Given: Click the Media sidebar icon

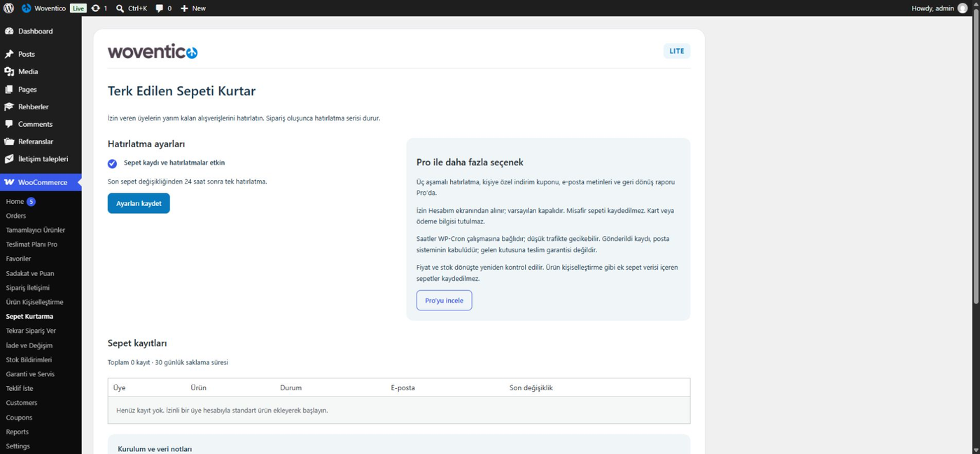Looking at the screenshot, I should (x=9, y=71).
